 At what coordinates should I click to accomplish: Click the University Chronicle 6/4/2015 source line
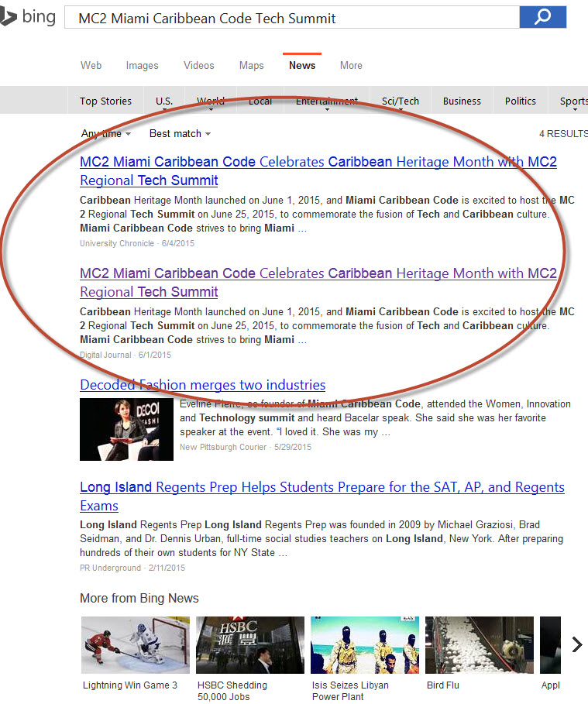point(137,243)
